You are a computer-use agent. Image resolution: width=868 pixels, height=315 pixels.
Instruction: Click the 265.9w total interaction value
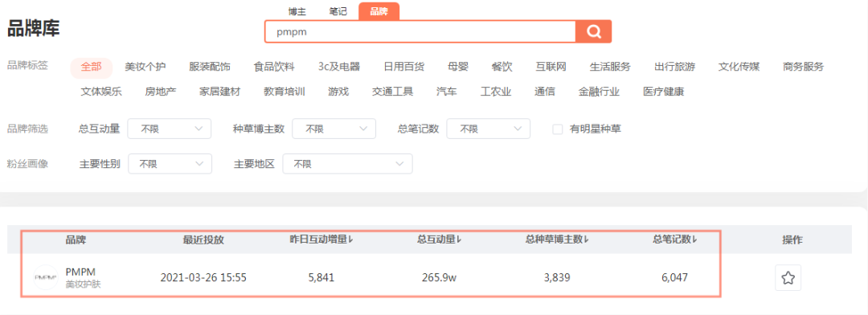[x=440, y=277]
